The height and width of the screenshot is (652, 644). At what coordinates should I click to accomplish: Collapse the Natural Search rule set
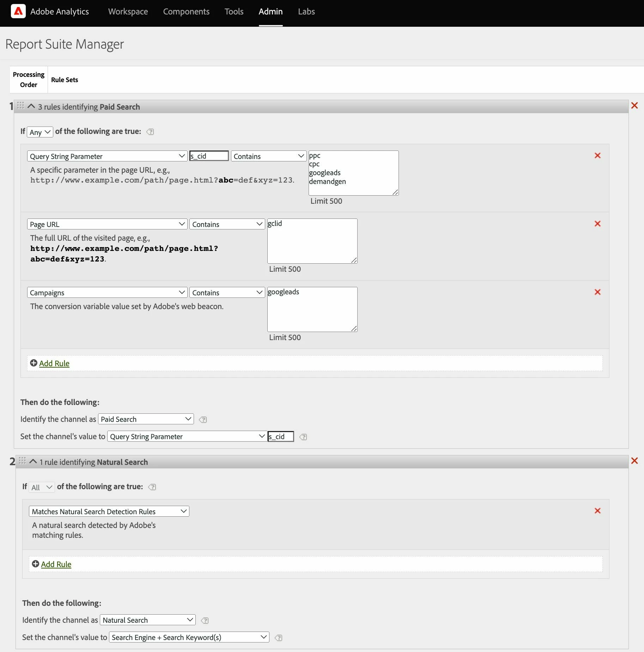33,461
